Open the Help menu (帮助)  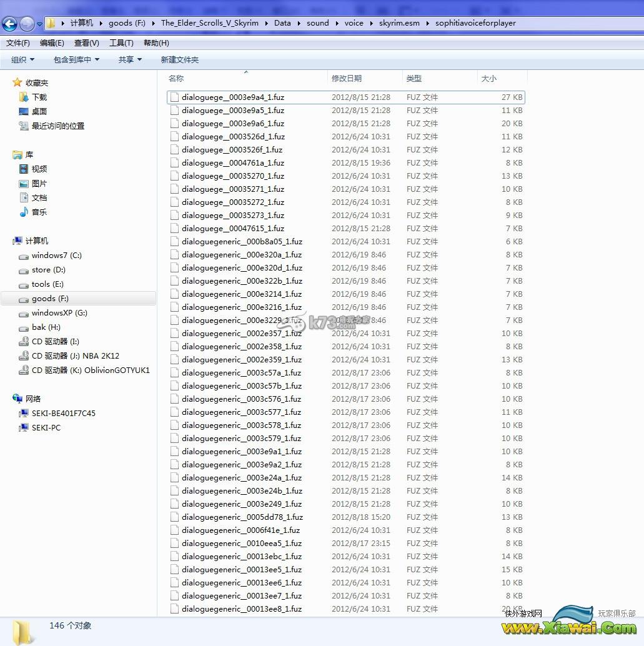pos(156,43)
